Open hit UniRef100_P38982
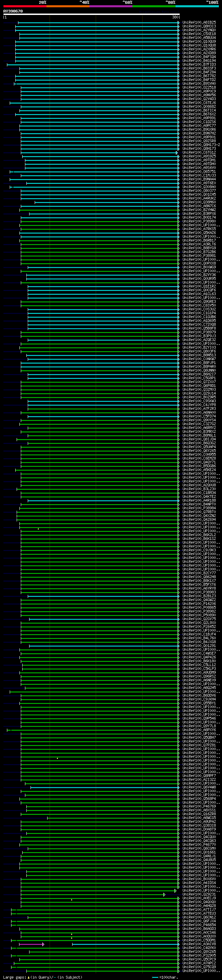Viewport: 222px width, 980px height. pos(199,611)
